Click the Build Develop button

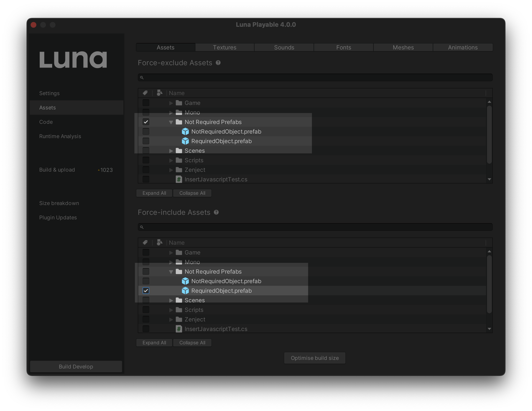76,367
